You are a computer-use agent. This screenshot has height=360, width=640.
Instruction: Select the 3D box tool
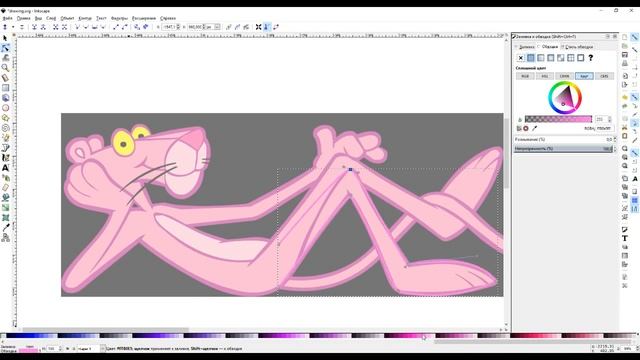pyautogui.click(x=5, y=98)
